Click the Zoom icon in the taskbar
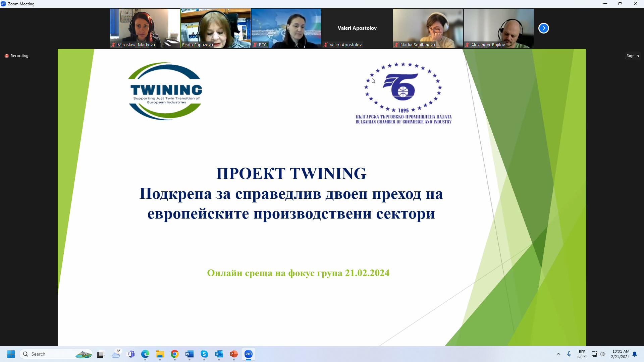 click(x=249, y=354)
